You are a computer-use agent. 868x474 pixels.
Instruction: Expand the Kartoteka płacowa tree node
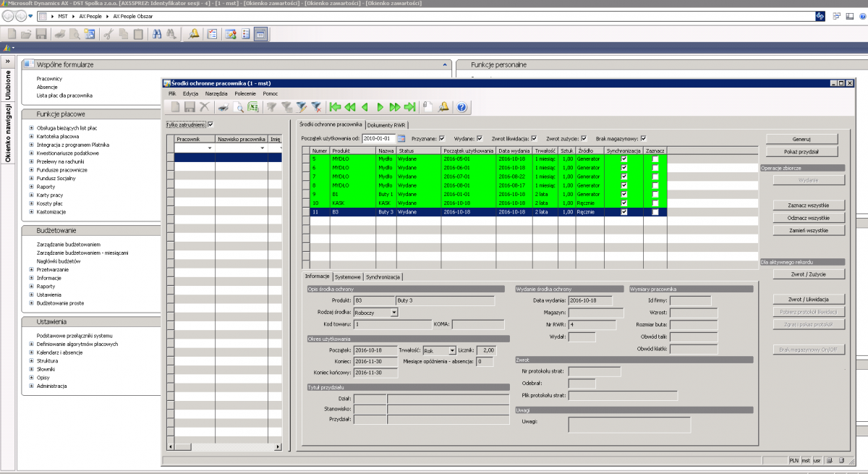pos(31,136)
